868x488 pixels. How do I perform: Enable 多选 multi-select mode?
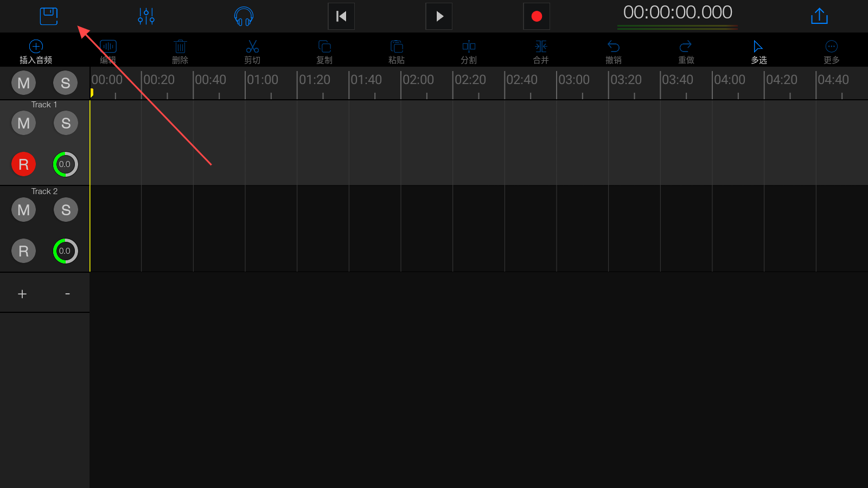758,52
